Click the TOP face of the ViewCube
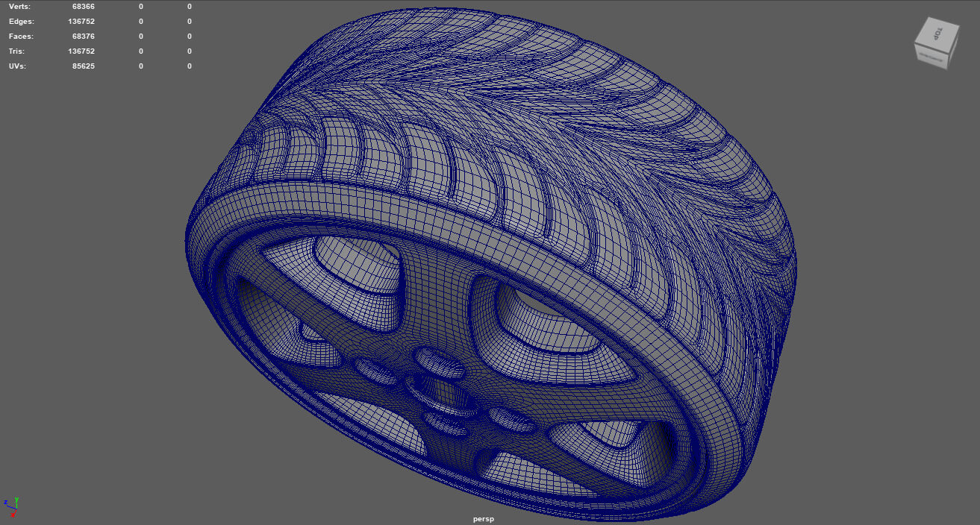 pos(936,34)
